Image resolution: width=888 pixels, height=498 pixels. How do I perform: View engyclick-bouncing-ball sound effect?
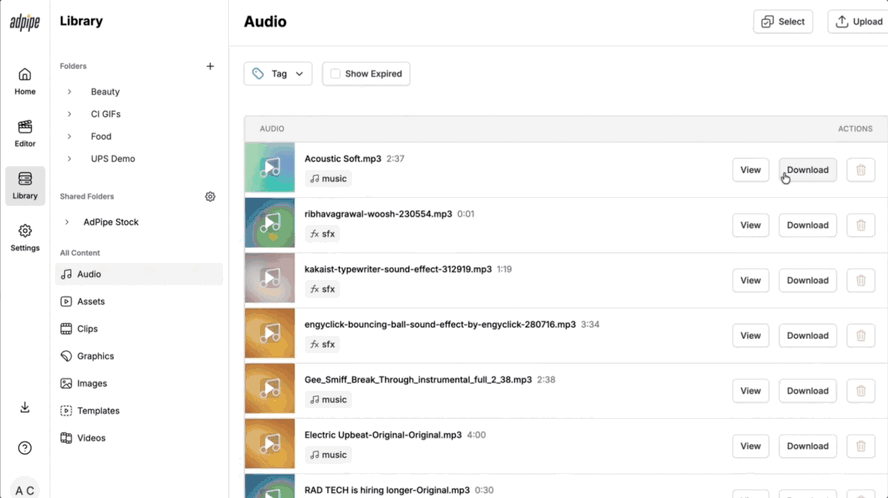point(750,335)
